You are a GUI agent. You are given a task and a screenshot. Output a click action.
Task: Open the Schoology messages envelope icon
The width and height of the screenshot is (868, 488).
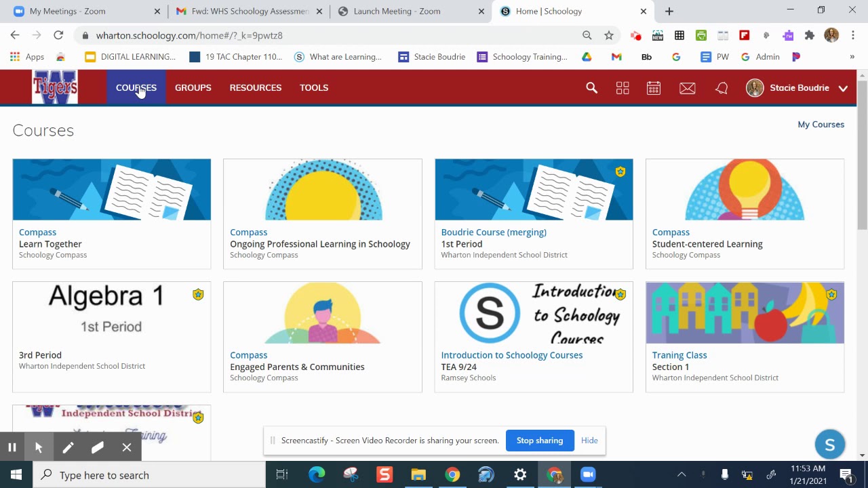(x=688, y=88)
